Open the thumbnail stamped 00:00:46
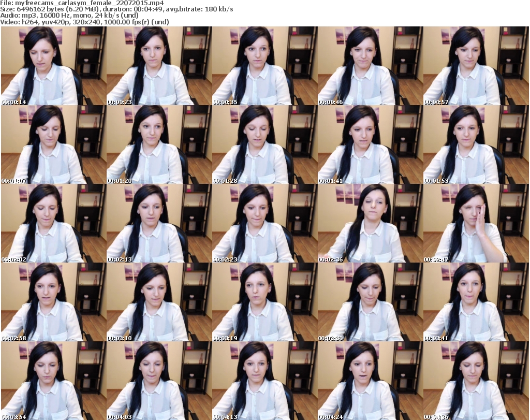530x420 pixels. pyautogui.click(x=370, y=66)
